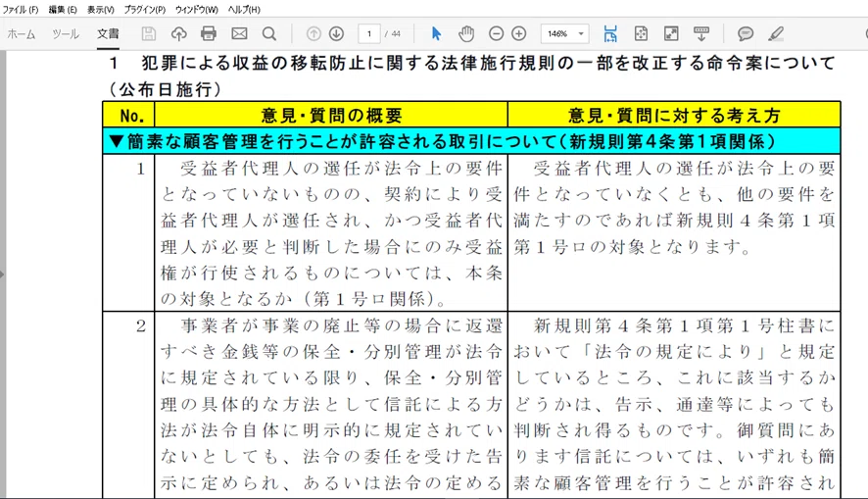Click the cloud upload icon
The width and height of the screenshot is (868, 499).
click(179, 34)
